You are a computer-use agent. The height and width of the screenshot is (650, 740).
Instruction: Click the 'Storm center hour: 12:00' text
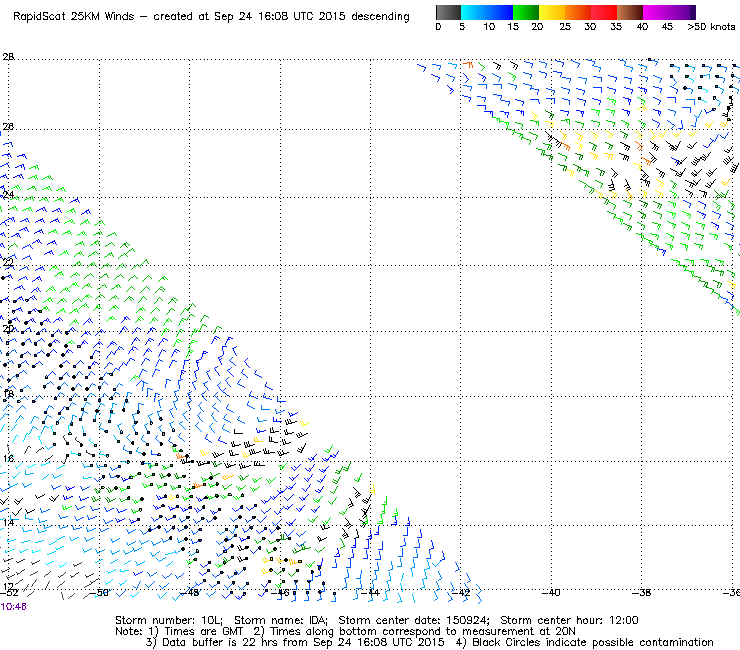(x=569, y=620)
